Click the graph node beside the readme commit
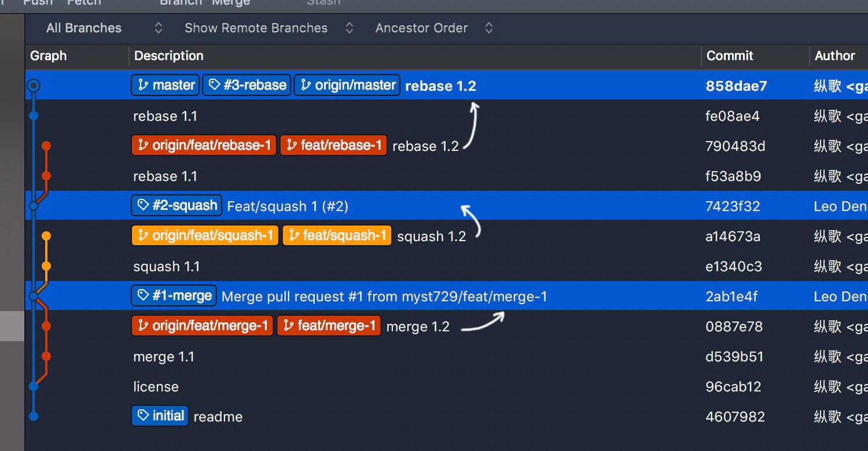 [34, 416]
